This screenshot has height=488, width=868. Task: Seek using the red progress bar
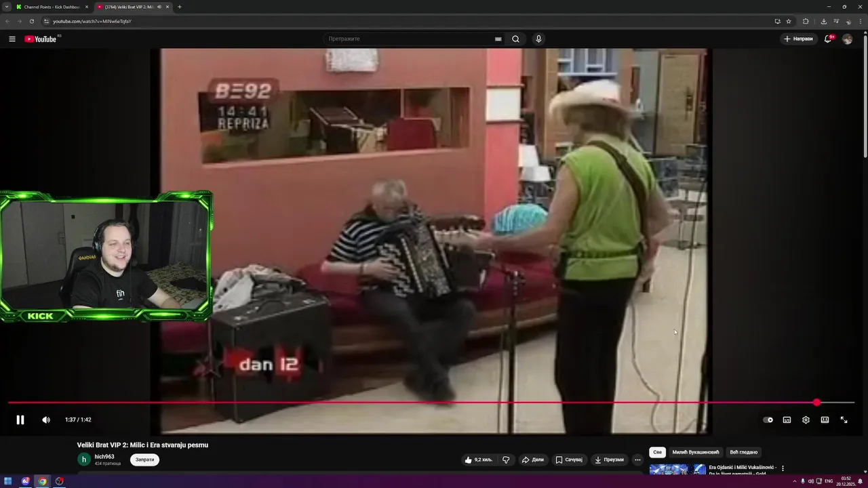(x=431, y=403)
